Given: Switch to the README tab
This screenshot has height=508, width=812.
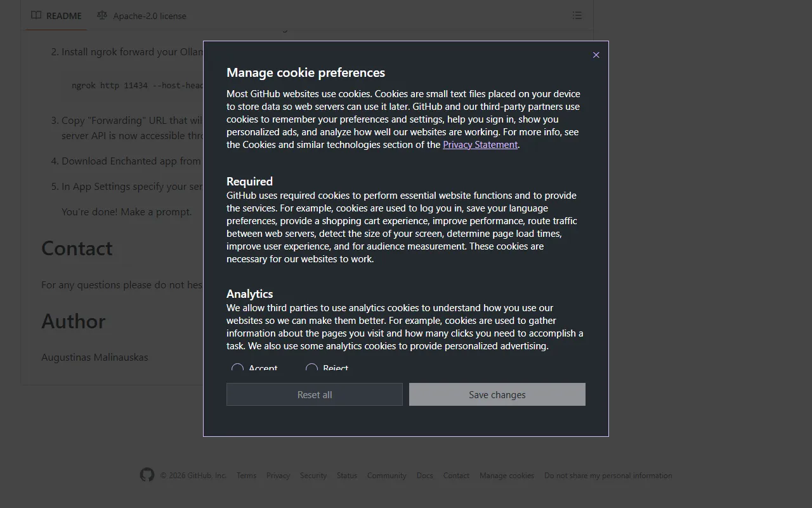Looking at the screenshot, I should pos(63,16).
